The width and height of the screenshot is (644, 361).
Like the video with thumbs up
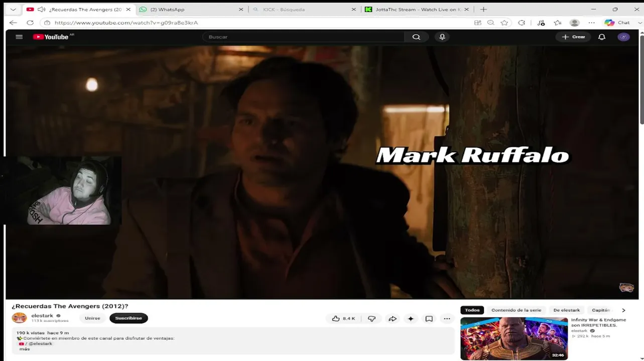point(344,318)
